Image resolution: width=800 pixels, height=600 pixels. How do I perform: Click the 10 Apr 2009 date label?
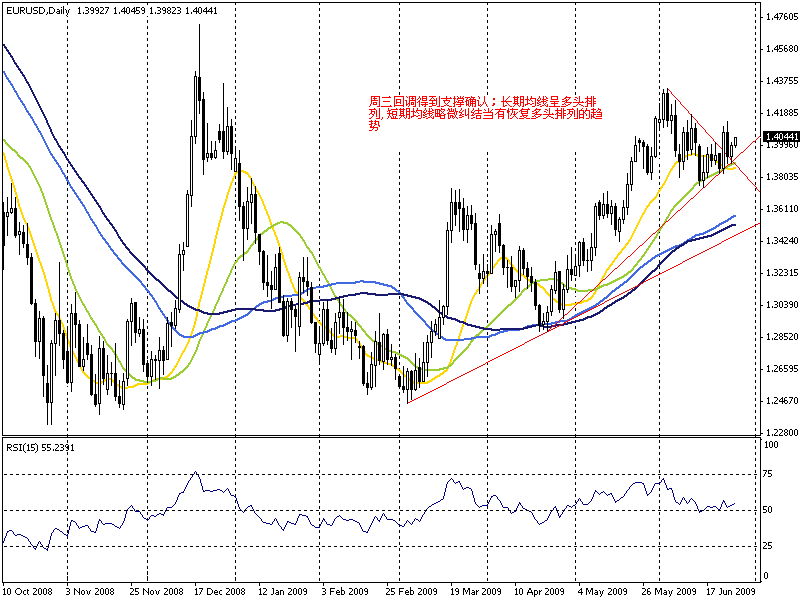pyautogui.click(x=539, y=591)
